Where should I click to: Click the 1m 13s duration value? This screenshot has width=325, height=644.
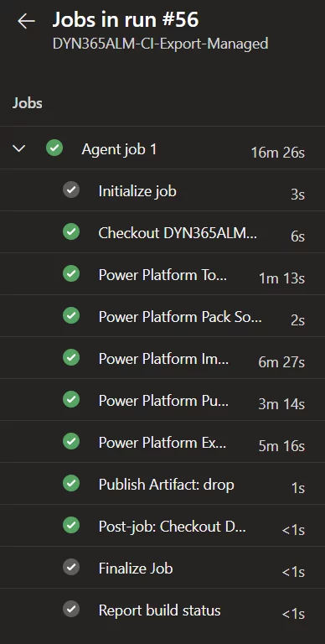tap(281, 278)
